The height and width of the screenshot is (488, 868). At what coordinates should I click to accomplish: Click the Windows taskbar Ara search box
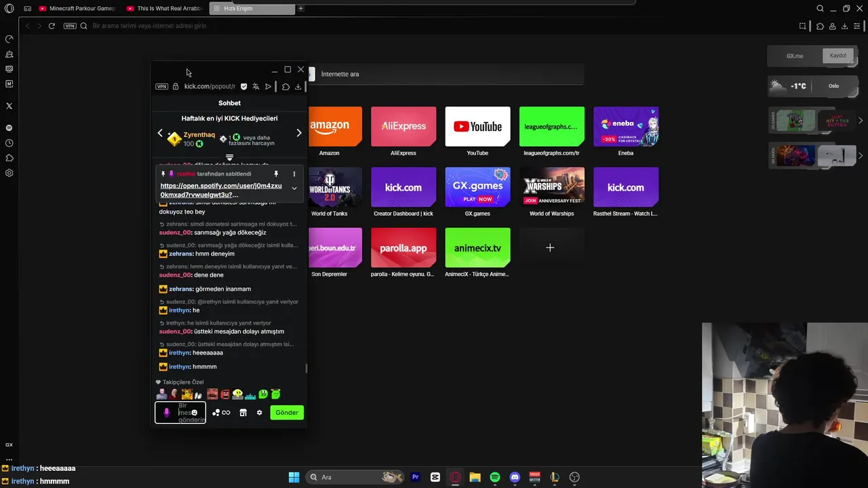[x=355, y=477]
